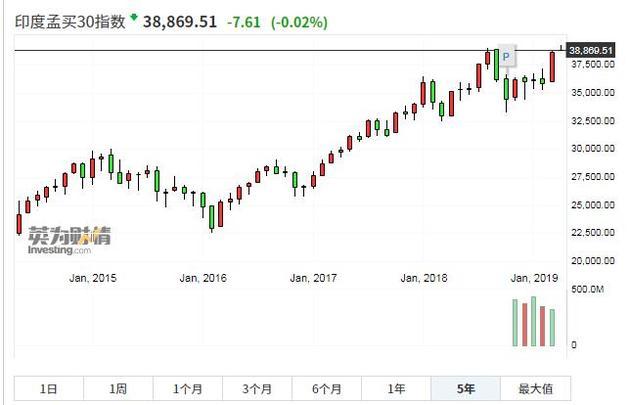This screenshot has width=630, height=405.
Task: Click the 35,000.00 axis label
Action: (x=593, y=92)
